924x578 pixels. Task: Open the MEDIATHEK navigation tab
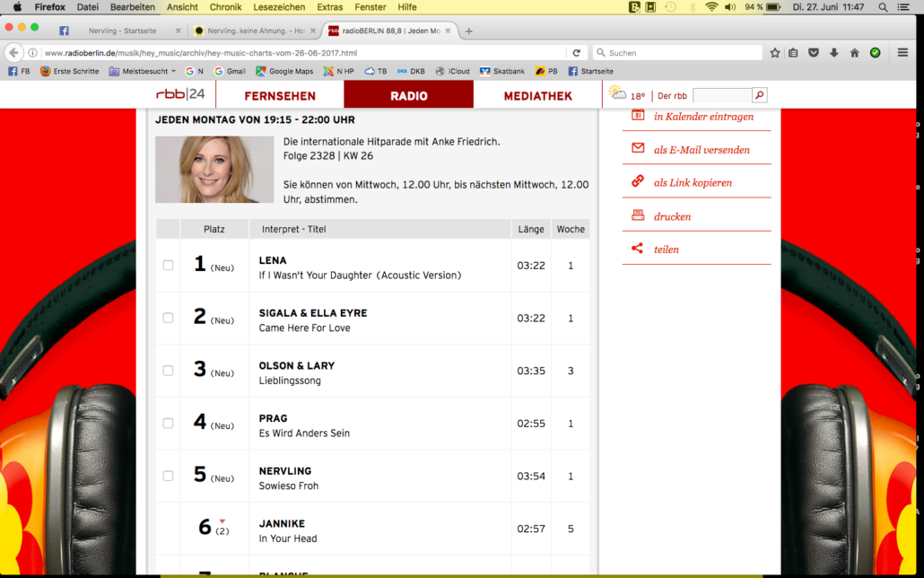(538, 95)
